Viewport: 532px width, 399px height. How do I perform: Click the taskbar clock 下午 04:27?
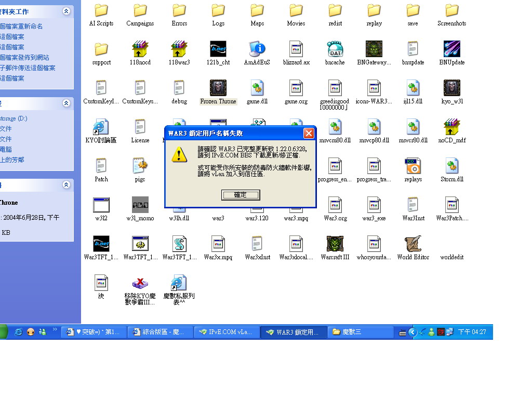pos(472,332)
